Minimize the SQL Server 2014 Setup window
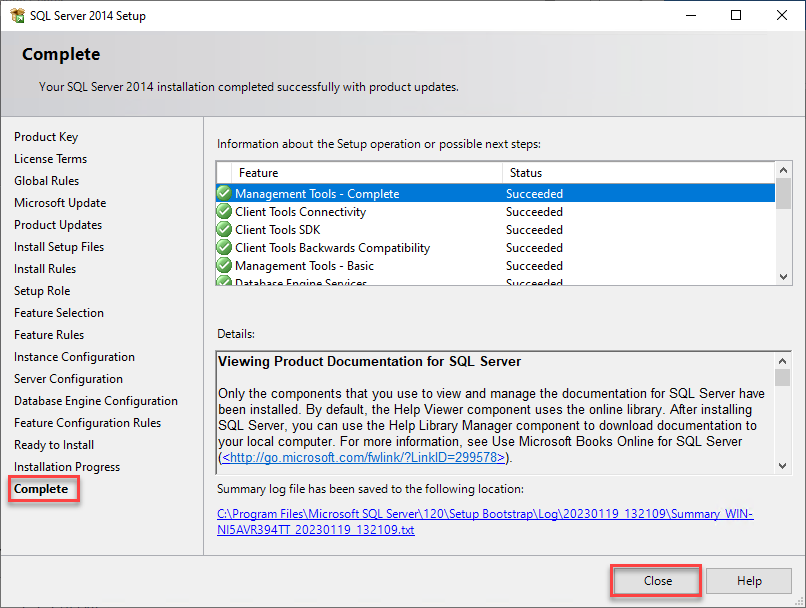Screen dimensions: 806x608 691,15
